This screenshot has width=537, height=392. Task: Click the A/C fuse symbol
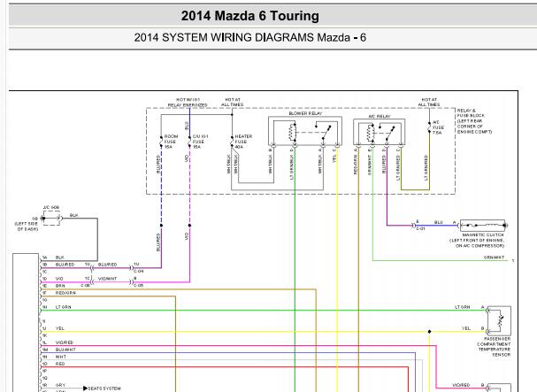pos(429,127)
